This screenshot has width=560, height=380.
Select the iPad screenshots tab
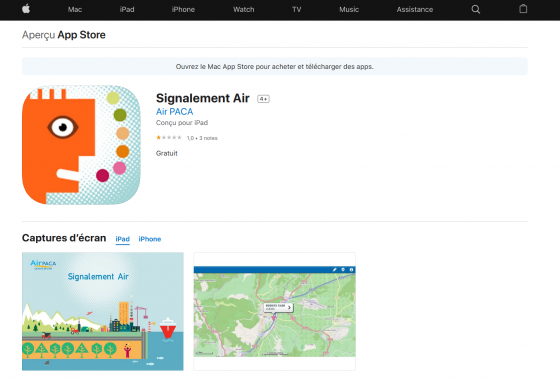pos(122,239)
